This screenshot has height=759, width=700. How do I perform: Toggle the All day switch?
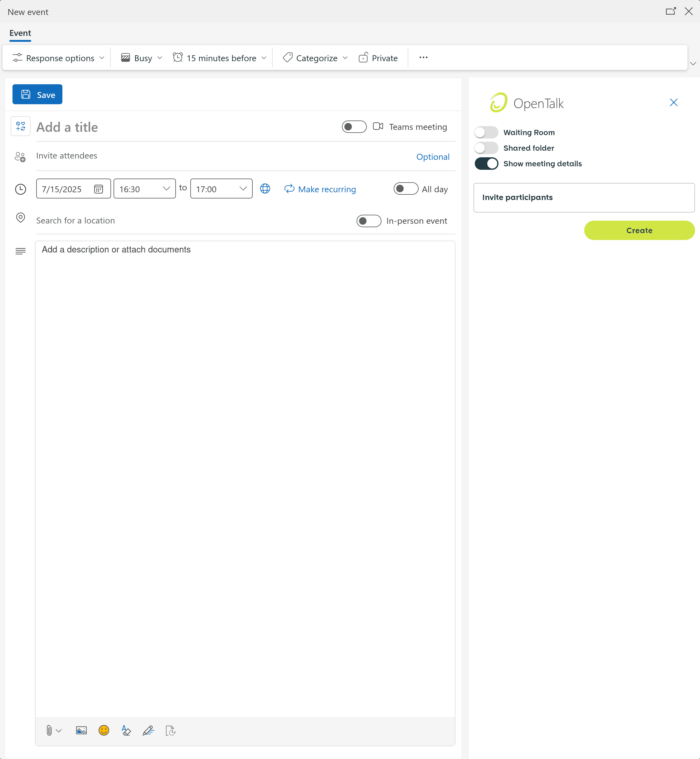click(406, 189)
